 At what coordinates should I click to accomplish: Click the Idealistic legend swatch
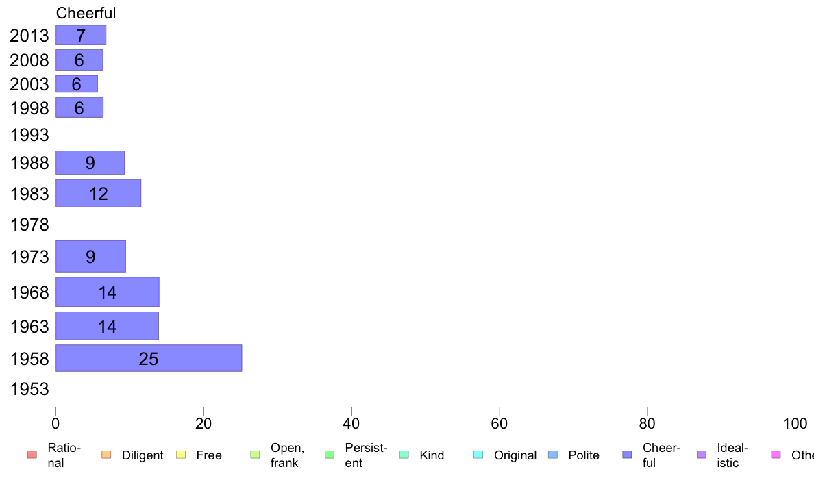tap(702, 455)
